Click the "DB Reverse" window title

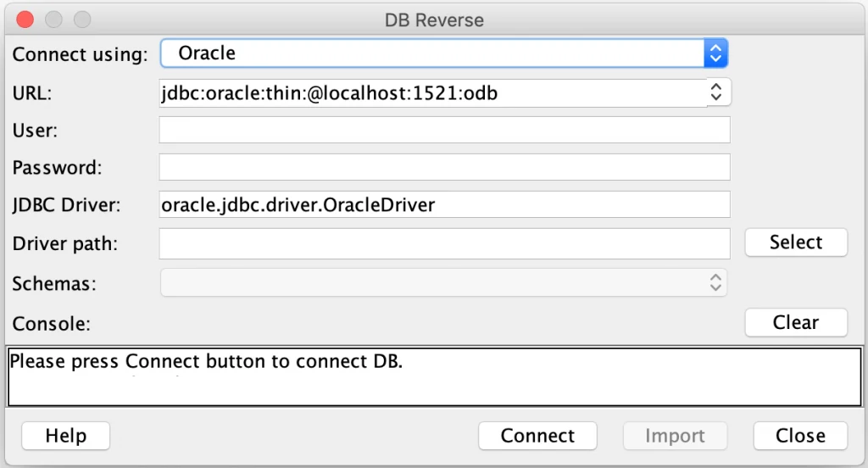click(x=434, y=20)
